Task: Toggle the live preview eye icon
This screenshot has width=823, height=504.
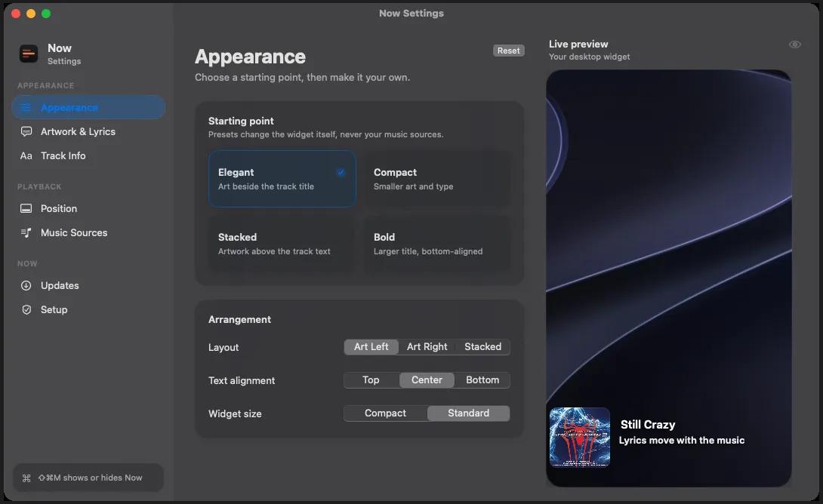Action: tap(794, 45)
